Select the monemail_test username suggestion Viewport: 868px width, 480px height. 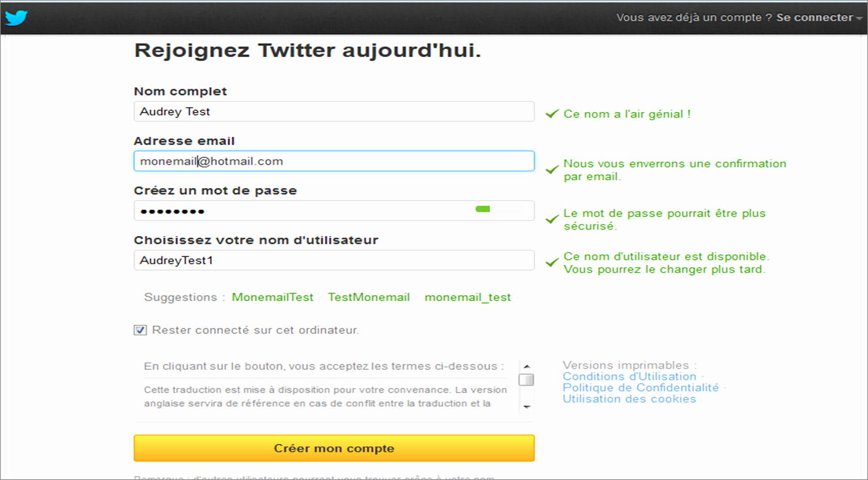pyautogui.click(x=468, y=297)
